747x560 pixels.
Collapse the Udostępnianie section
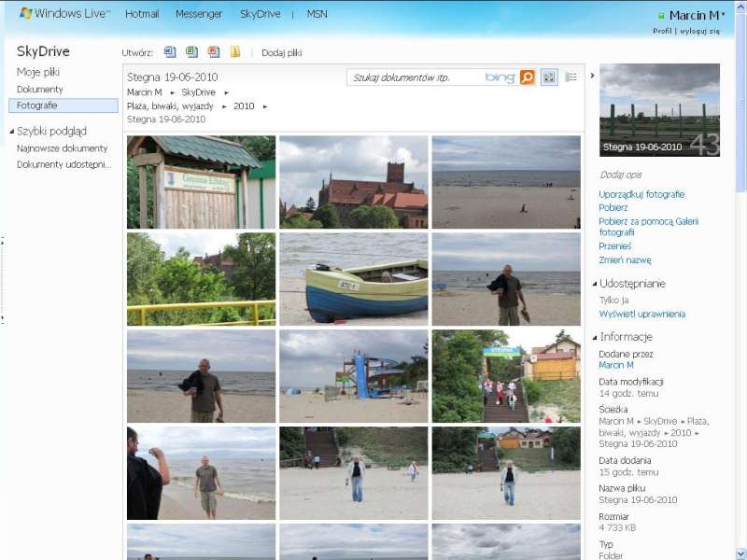point(594,284)
